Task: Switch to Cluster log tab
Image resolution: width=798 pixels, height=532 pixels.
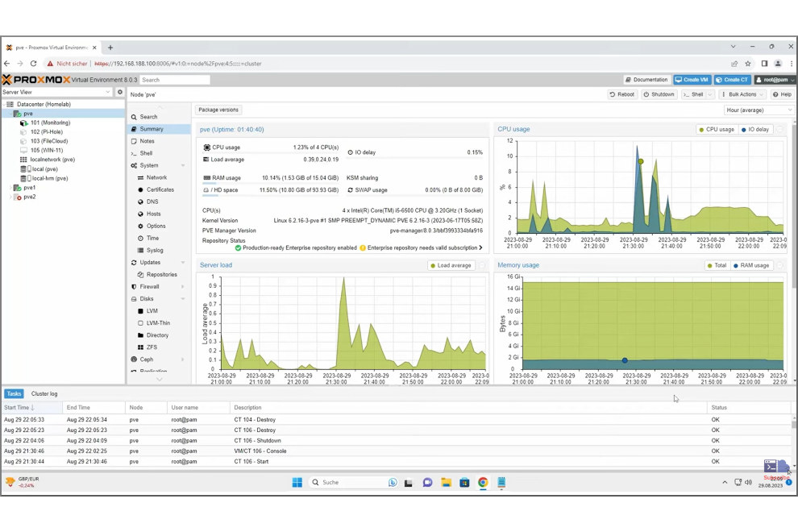Action: [44, 393]
